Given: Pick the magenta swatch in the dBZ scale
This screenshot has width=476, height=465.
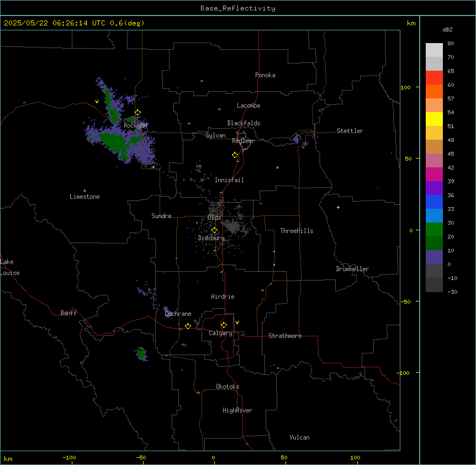Looking at the screenshot, I should [434, 174].
